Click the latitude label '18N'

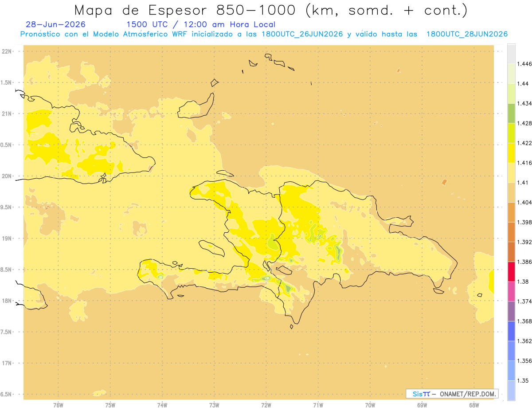pyautogui.click(x=7, y=301)
